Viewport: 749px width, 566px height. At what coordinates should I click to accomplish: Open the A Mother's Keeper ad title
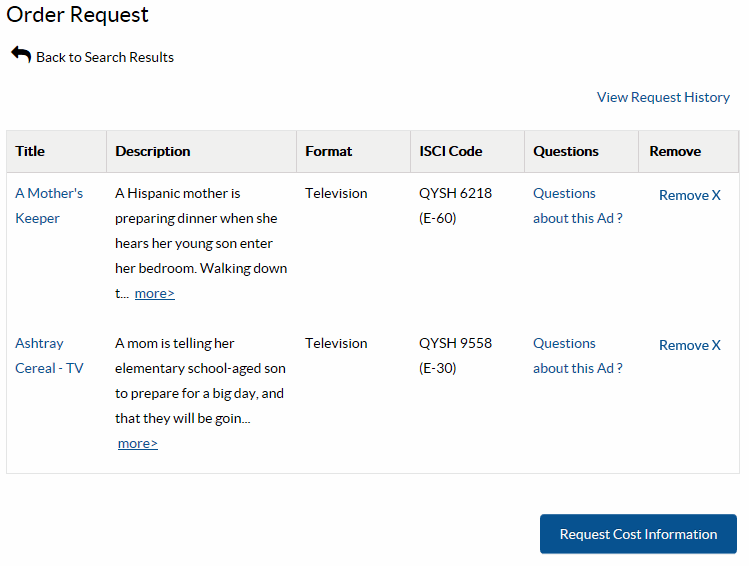click(x=49, y=205)
